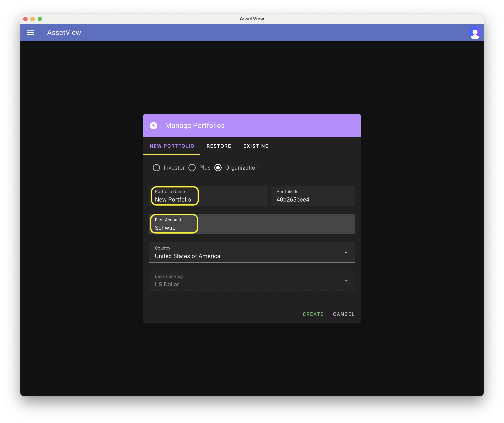Open the user account avatar
Screen dimensions: 504x423
475,33
